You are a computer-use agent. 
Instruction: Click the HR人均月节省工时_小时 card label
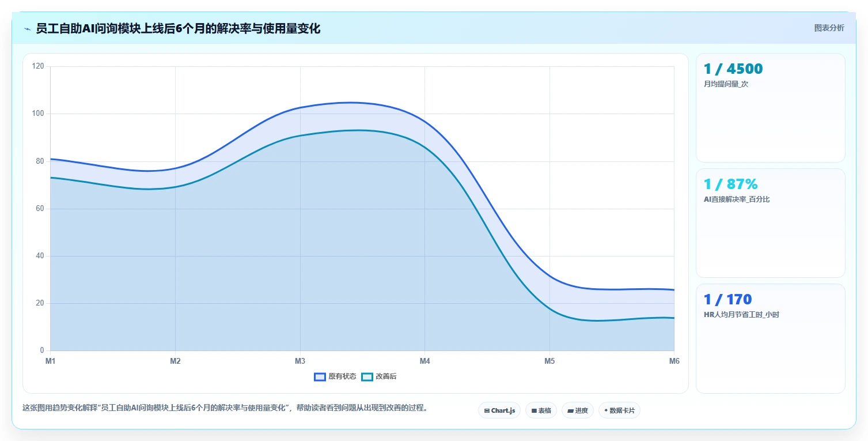(x=741, y=315)
